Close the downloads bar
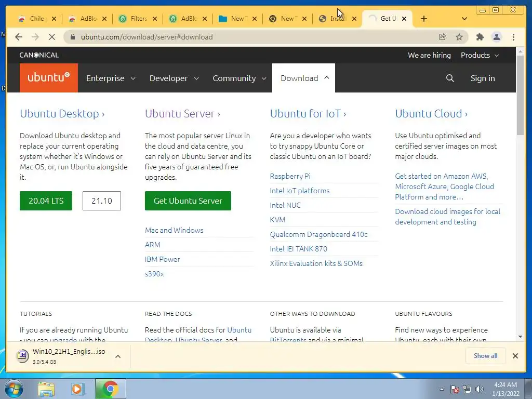 (x=515, y=356)
